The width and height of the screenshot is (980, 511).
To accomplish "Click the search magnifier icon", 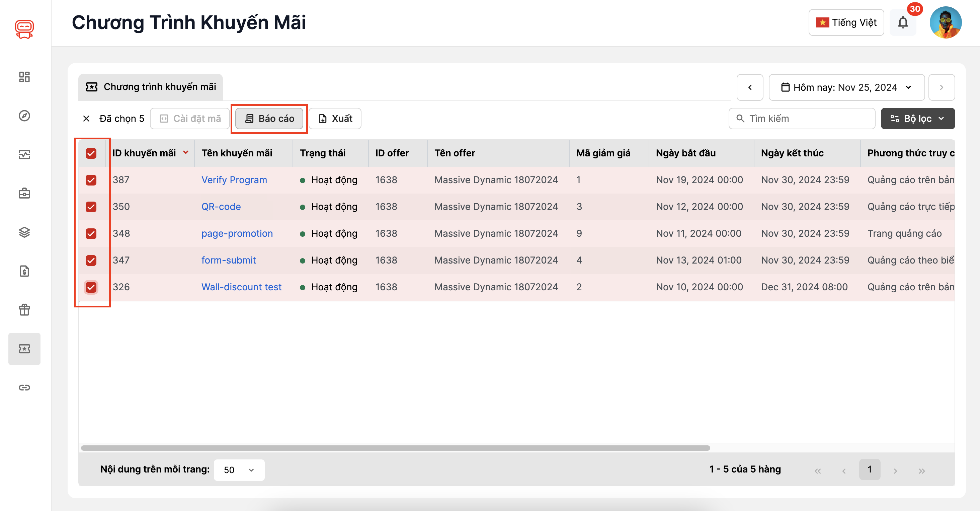I will tap(740, 119).
